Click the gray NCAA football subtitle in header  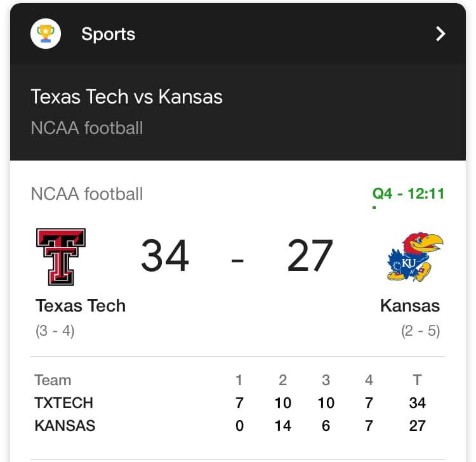pos(87,128)
